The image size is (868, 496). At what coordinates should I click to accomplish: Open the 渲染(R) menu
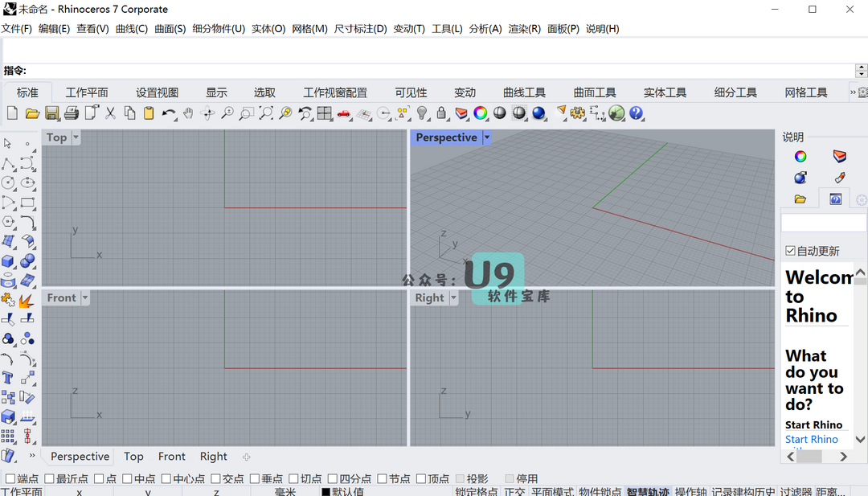click(524, 29)
